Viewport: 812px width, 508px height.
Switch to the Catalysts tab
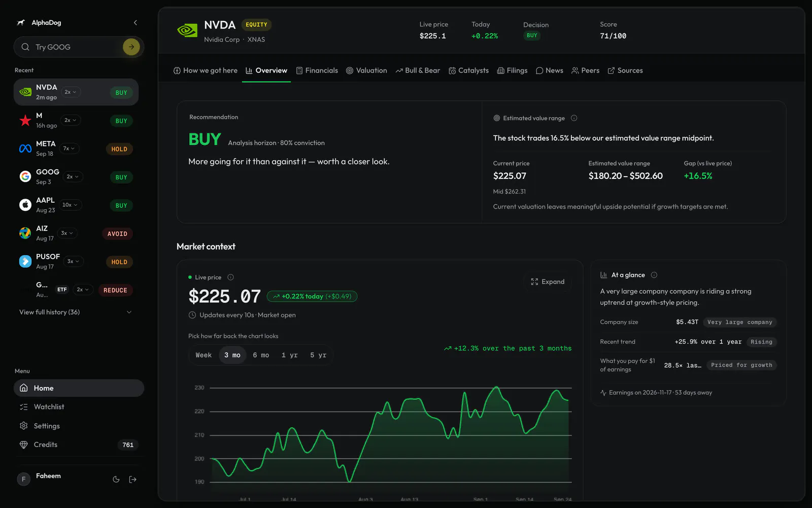(469, 71)
